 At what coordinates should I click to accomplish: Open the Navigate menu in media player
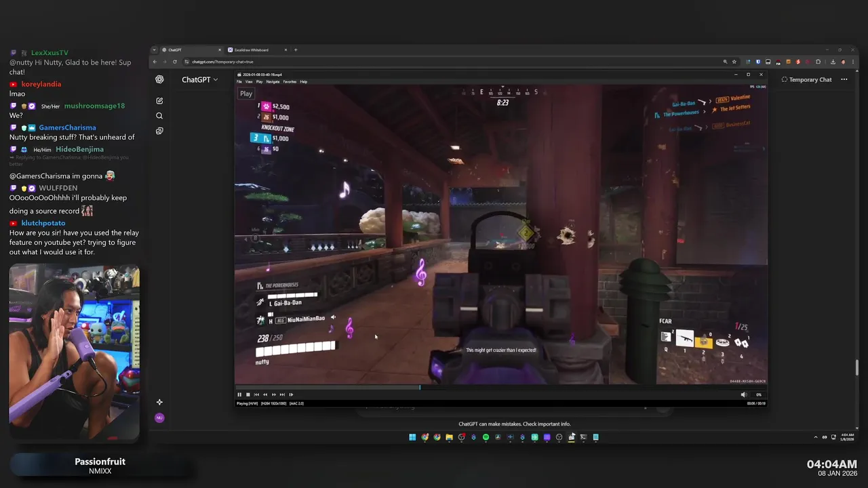tap(273, 81)
